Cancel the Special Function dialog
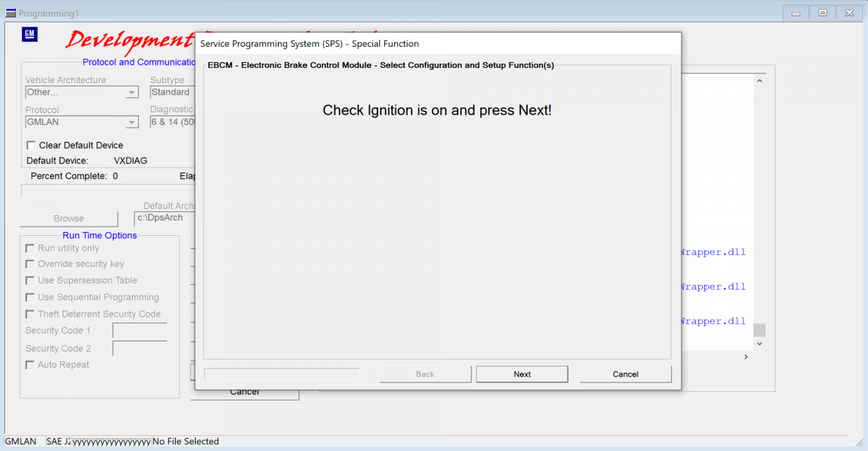 [626, 374]
